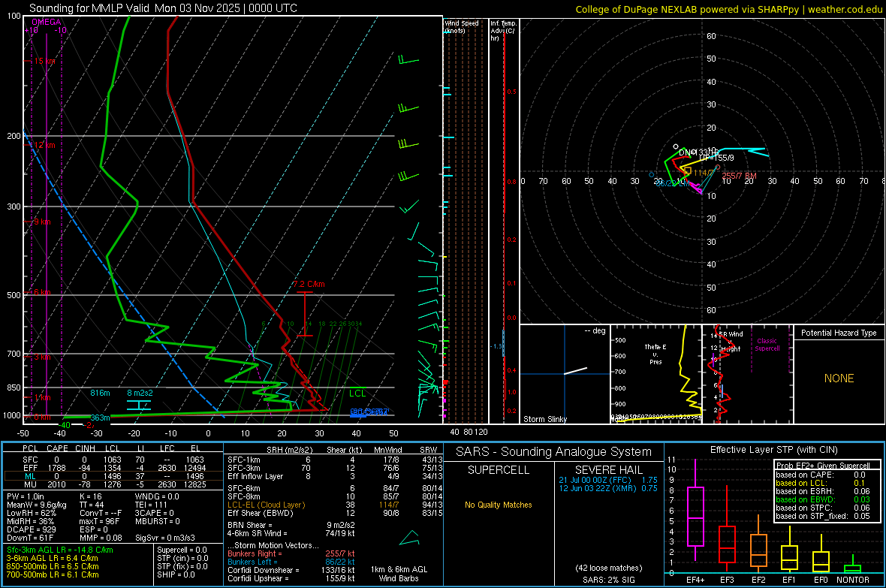
Task: Click the 'SigSvr = 0 m3/s3' value
Action: (165, 538)
